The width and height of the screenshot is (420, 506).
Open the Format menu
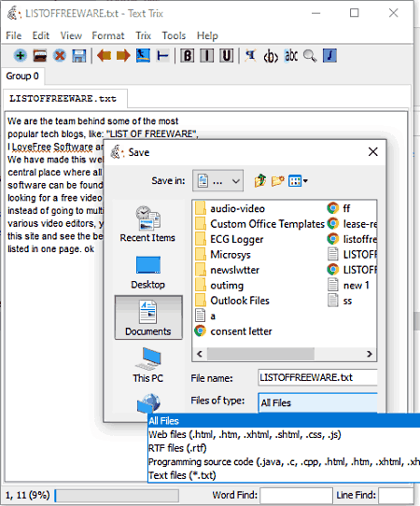coord(108,35)
